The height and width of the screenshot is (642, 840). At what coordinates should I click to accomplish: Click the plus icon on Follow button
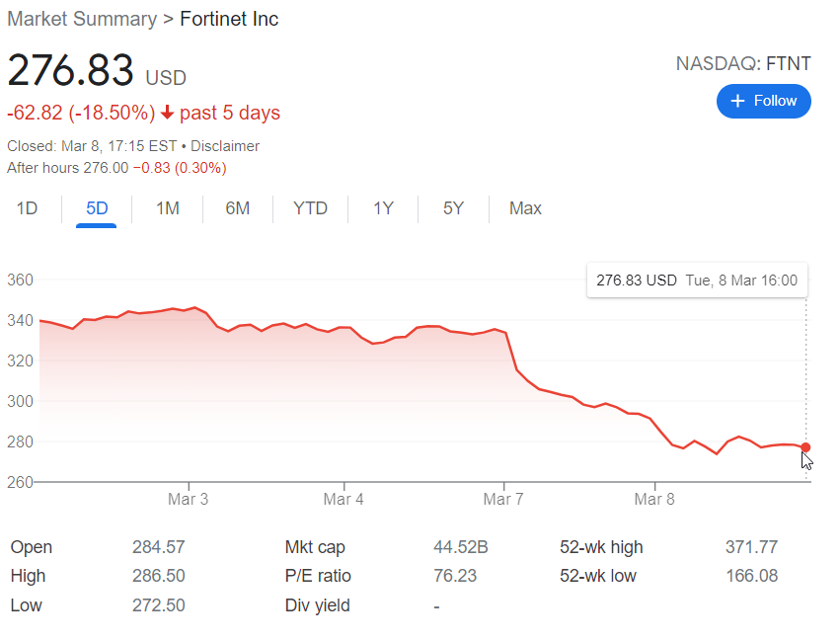click(x=737, y=101)
